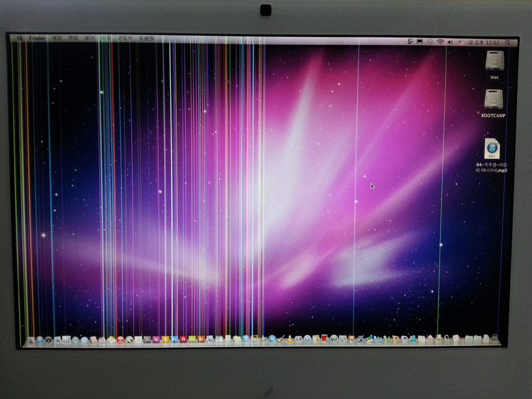This screenshot has width=532, height=399.
Task: Open the Wi-Fi status menu
Action: pyautogui.click(x=440, y=42)
